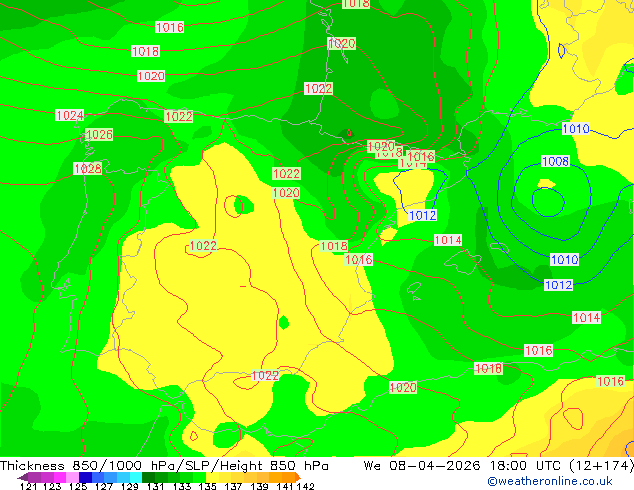Click the time text '18:00 UTC'
Image resolution: width=634 pixels, height=490 pixels.
(527, 466)
